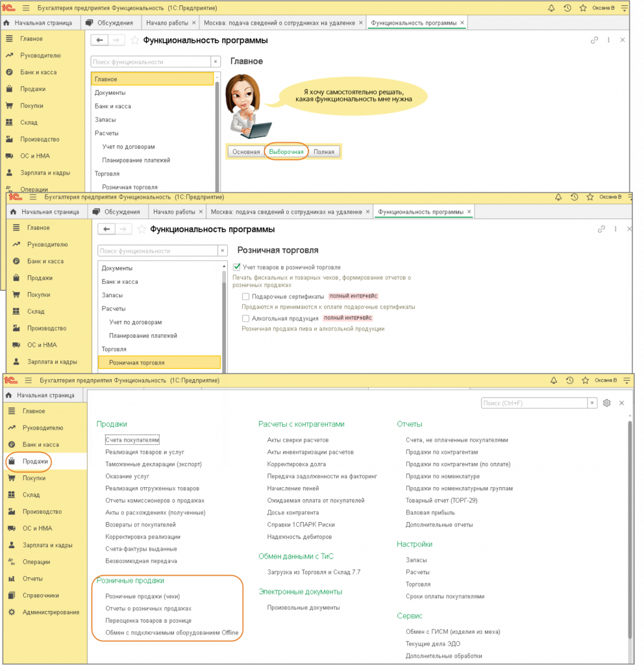The height and width of the screenshot is (665, 644).
Task: Enable the Алкогольная продукция checkbox
Action: coord(246,319)
